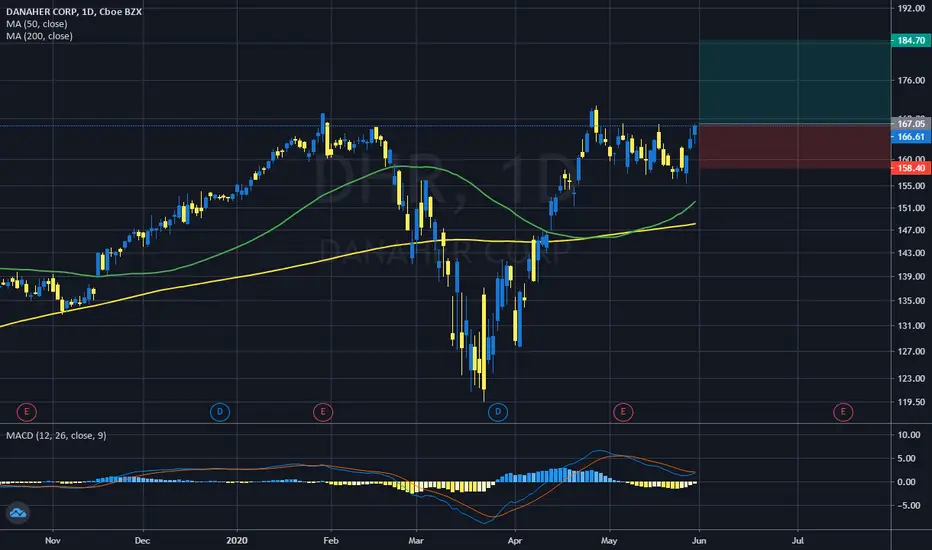The image size is (932, 550).
Task: Click the green profit zone of long position
Action: tap(795, 81)
